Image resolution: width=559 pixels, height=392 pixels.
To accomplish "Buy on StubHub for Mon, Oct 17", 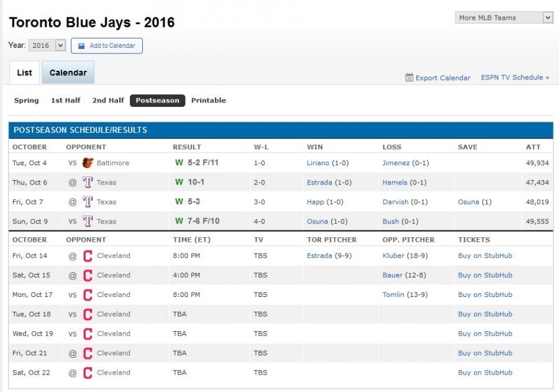I will pyautogui.click(x=485, y=294).
